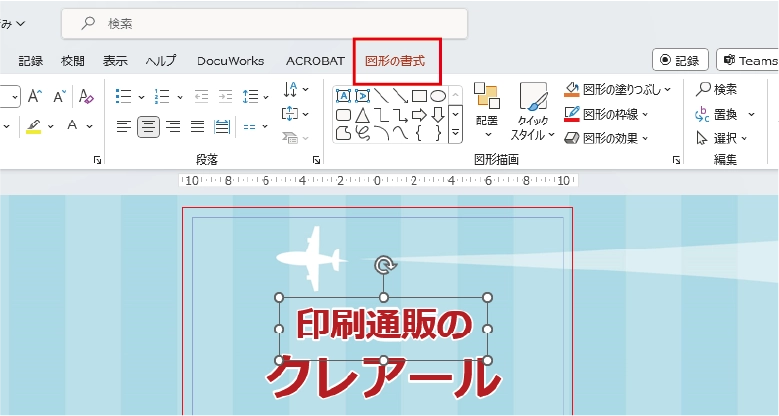Image resolution: width=779 pixels, height=416 pixels.
Task: Open 図形の効果 shape effects menu
Action: (607, 138)
